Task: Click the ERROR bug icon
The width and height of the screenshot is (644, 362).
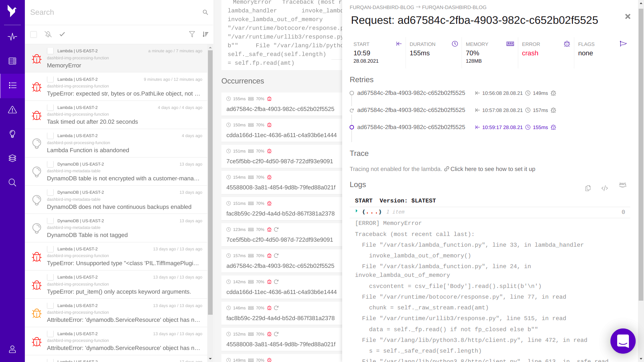Action: (x=567, y=44)
